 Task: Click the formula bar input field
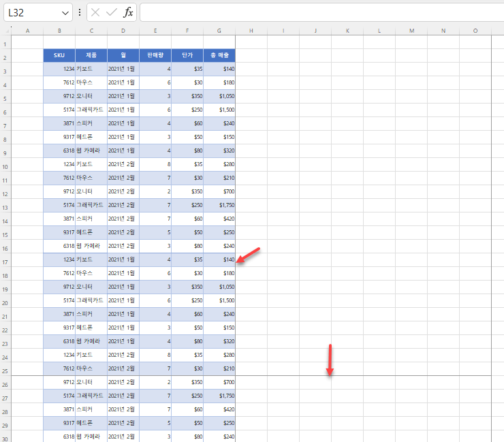point(321,12)
